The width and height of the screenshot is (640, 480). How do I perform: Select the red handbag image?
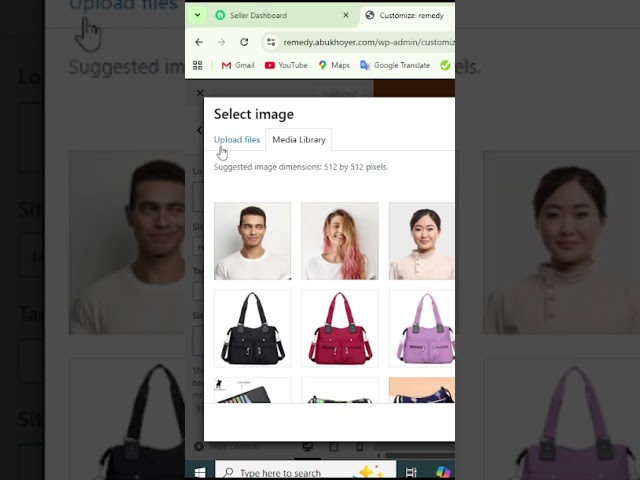click(340, 329)
